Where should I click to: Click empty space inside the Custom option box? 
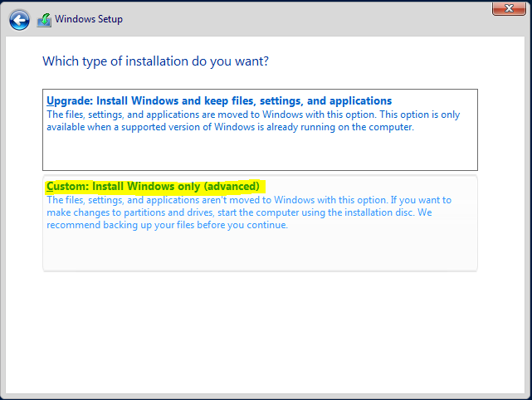tap(260, 251)
